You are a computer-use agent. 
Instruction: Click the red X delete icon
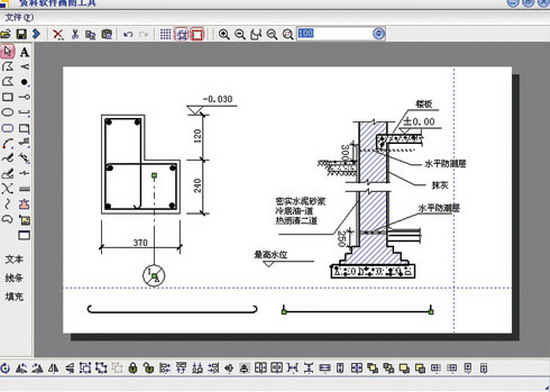click(x=58, y=34)
